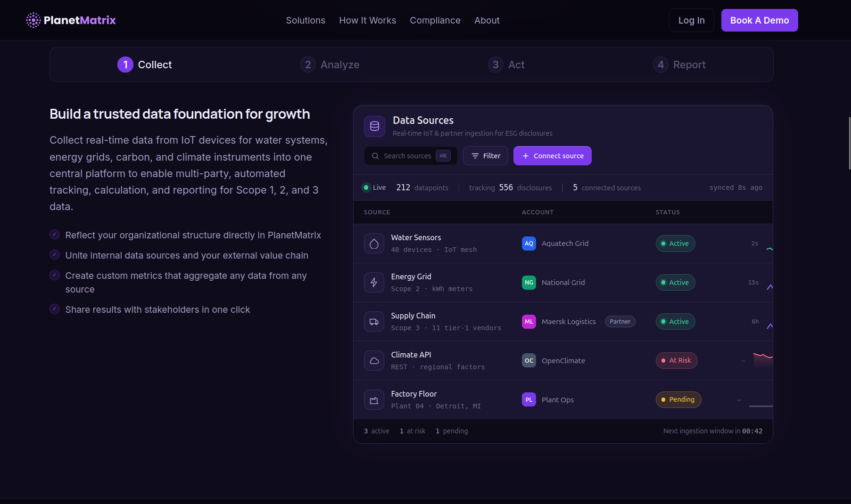Screen dimensions: 851x504
Task: Click the Supply Chain row title
Action: tap(413, 316)
